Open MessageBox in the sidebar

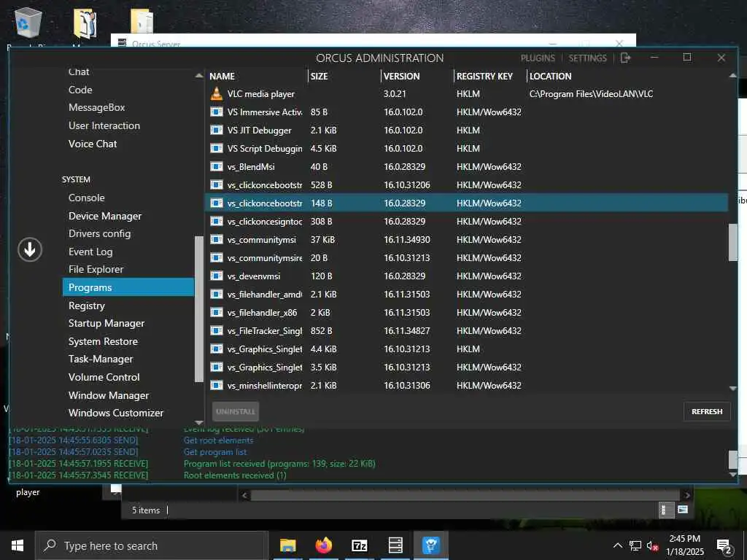(96, 108)
